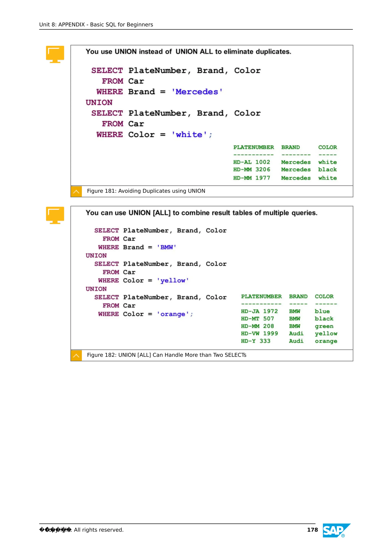Click the 'BMW' string literal

(x=166, y=247)
